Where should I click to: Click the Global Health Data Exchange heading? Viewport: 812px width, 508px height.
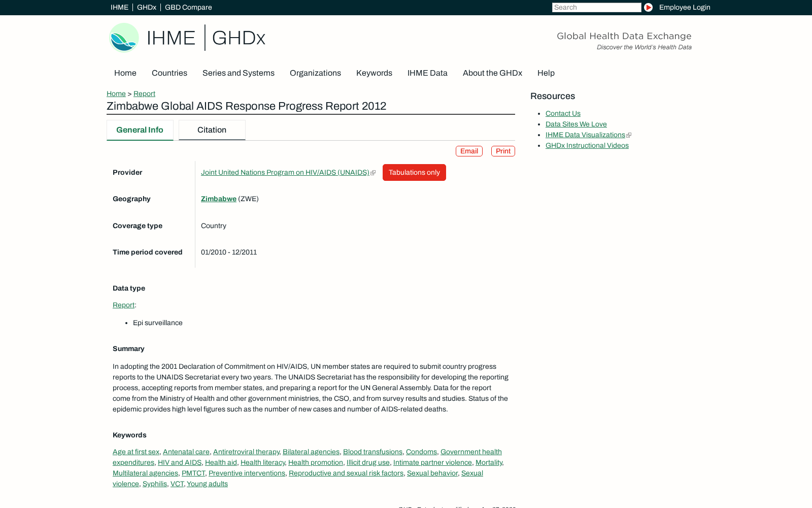[x=624, y=36]
